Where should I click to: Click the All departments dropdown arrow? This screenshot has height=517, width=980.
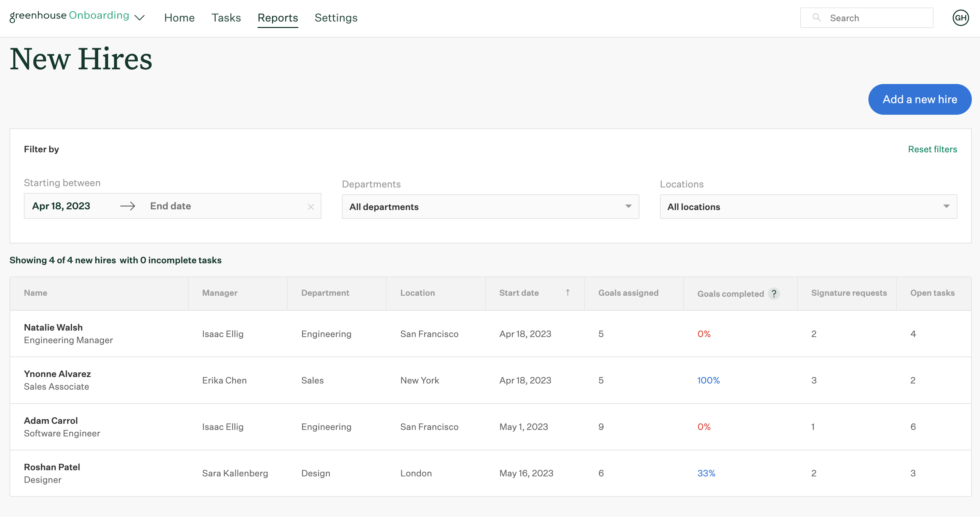pyautogui.click(x=628, y=206)
